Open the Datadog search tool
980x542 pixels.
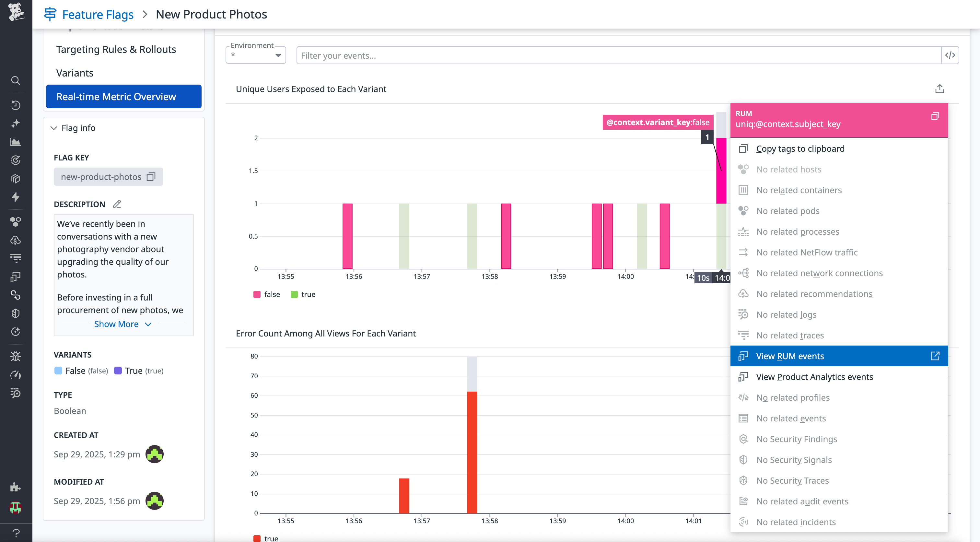click(16, 80)
